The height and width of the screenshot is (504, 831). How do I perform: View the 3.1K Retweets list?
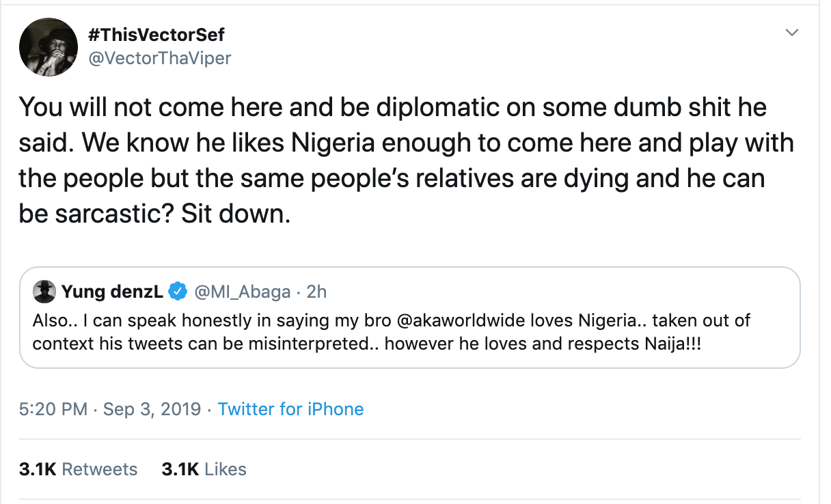(79, 469)
